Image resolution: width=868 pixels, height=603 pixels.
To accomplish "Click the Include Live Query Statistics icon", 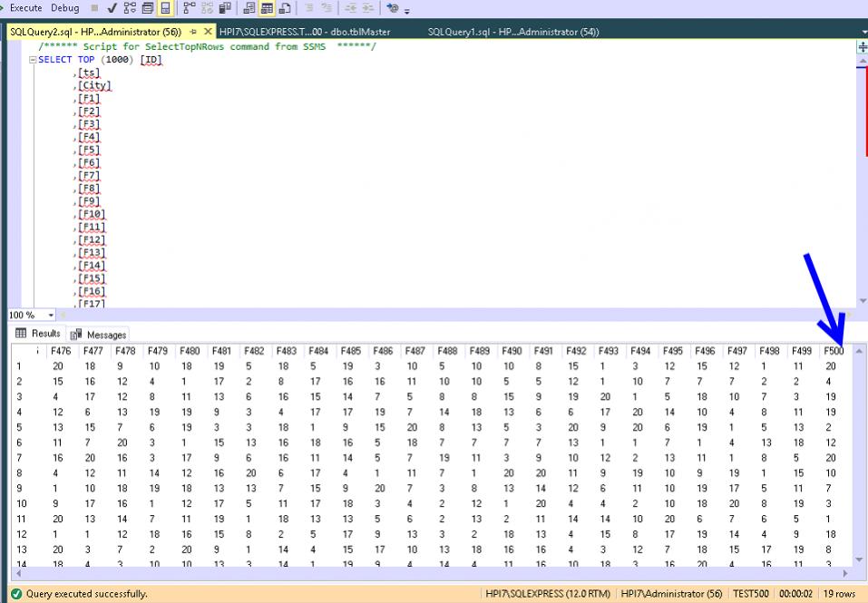I will (x=207, y=8).
